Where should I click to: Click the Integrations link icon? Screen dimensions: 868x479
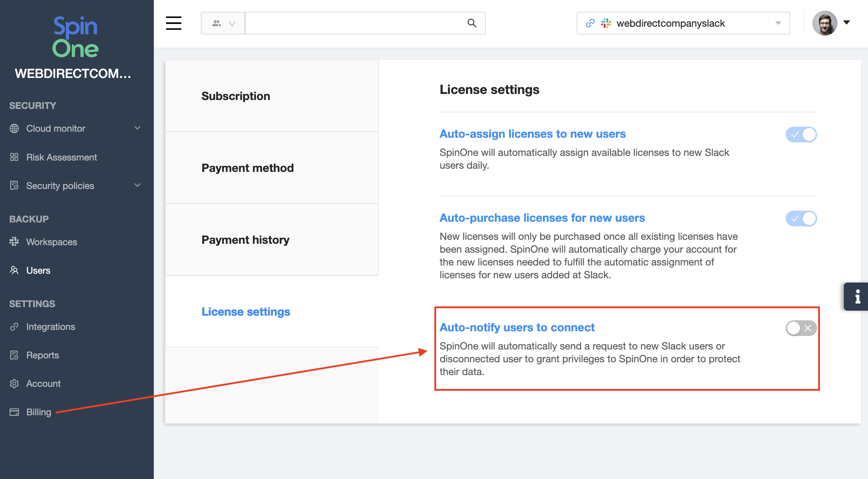[x=14, y=327]
